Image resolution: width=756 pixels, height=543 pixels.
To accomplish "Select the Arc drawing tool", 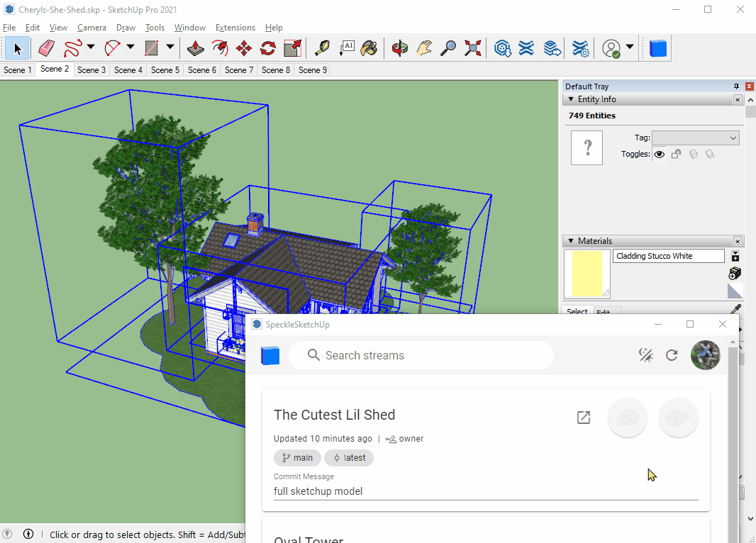I will coord(112,48).
